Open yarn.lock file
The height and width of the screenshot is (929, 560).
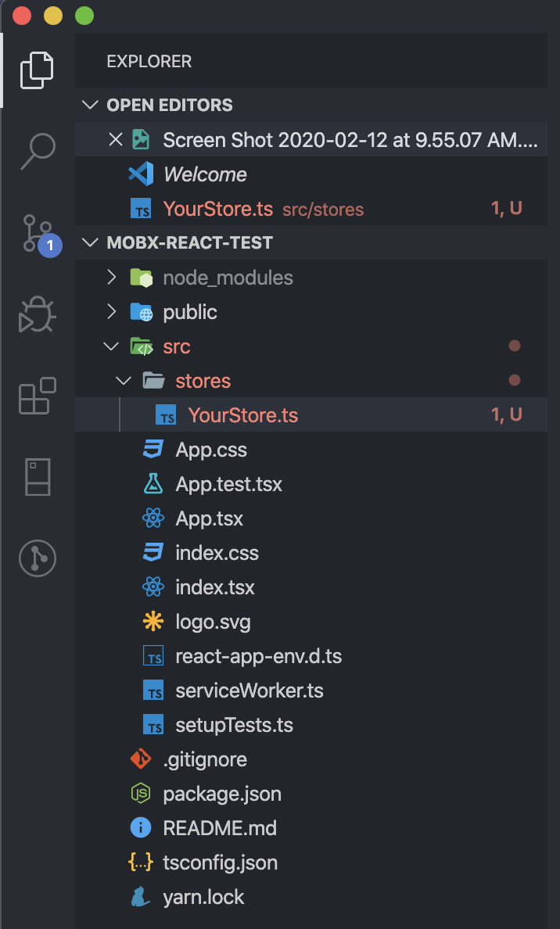pyautogui.click(x=311, y=897)
